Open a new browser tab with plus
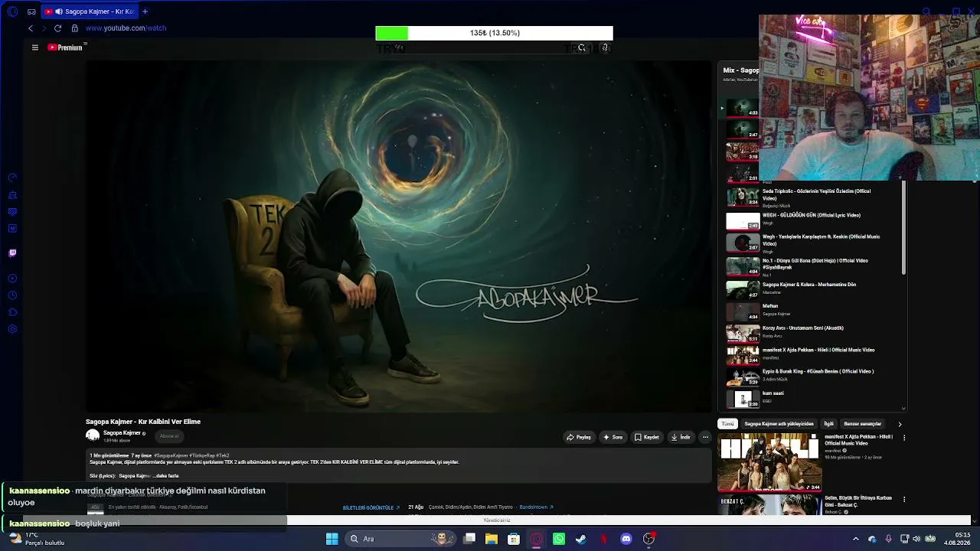The height and width of the screenshot is (551, 980). pyautogui.click(x=145, y=11)
